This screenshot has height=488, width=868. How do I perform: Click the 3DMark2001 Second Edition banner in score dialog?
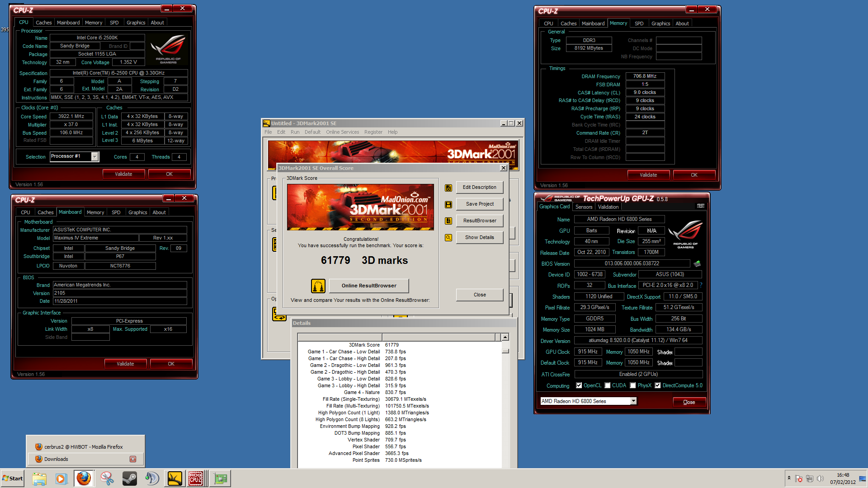[360, 207]
